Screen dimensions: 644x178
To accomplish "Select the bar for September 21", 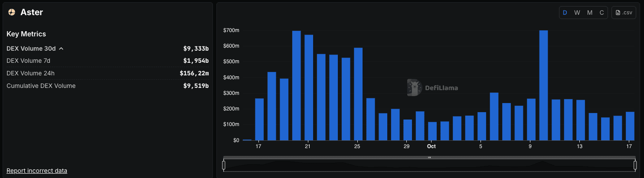I will tap(309, 87).
